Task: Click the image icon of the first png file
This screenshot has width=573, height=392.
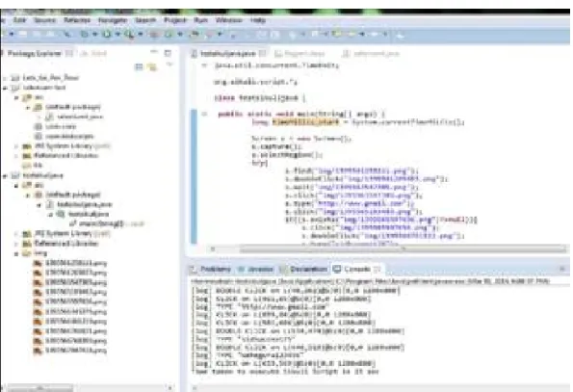Action: [38, 263]
